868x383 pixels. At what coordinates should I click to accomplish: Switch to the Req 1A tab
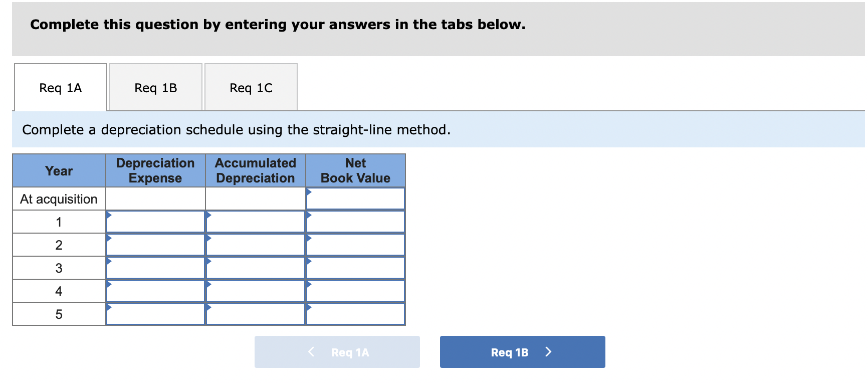point(61,88)
